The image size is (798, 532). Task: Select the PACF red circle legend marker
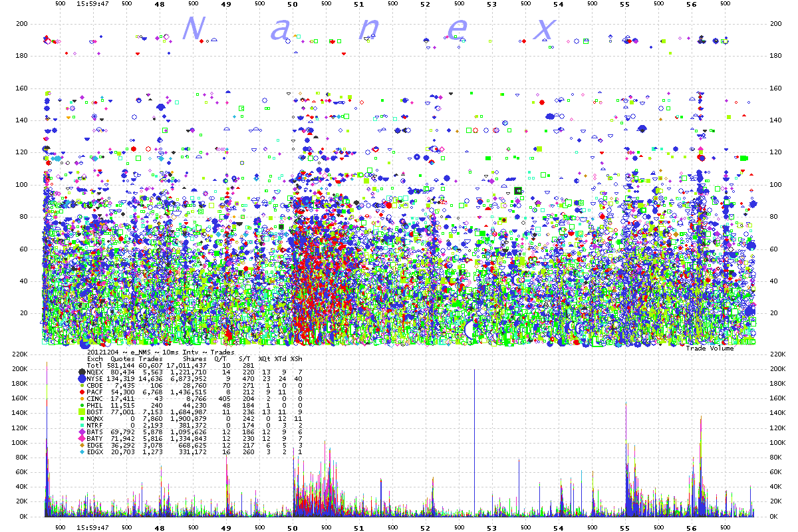click(82, 392)
